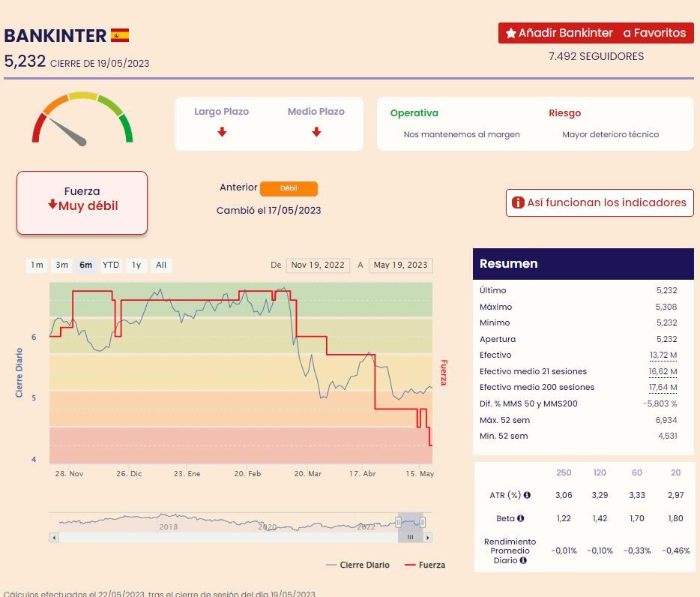Click the Efectivo medio 21 sesiones value 16,62 M

click(x=663, y=371)
